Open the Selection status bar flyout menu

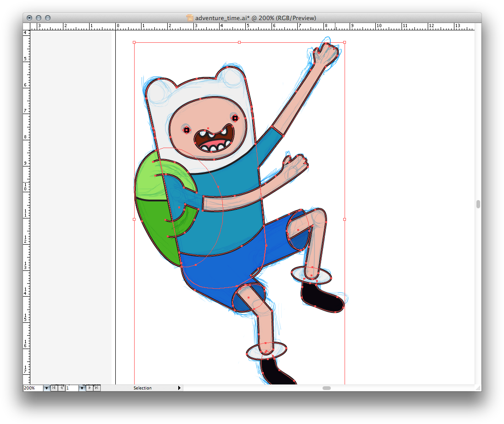tap(179, 388)
